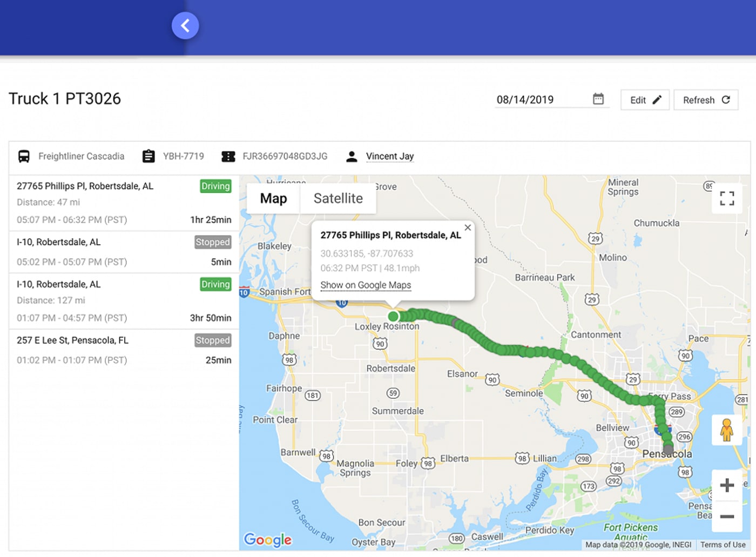Screen dimensions: 756x557
Task: Click the truck vehicle icon beside Freightliner Cascadia
Action: coord(24,156)
